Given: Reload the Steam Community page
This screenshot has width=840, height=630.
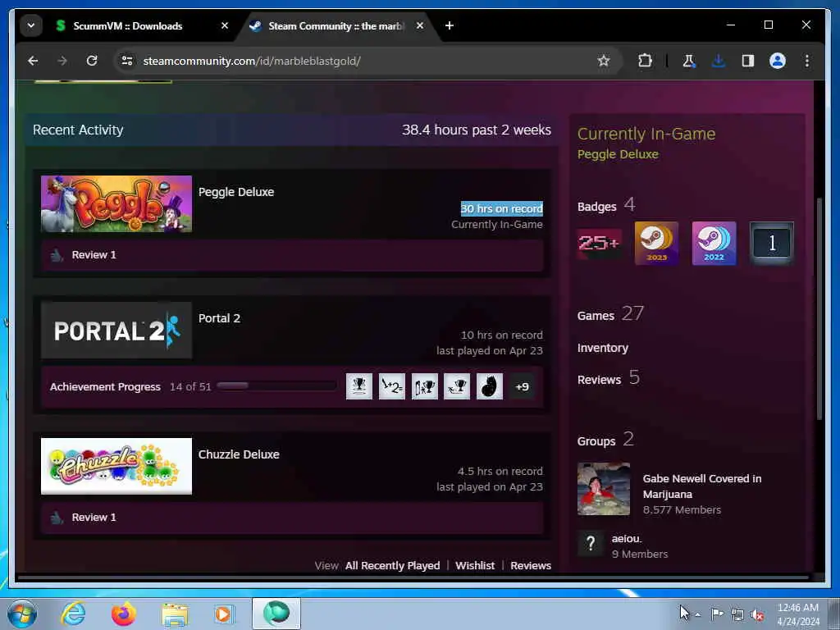Looking at the screenshot, I should pos(92,61).
